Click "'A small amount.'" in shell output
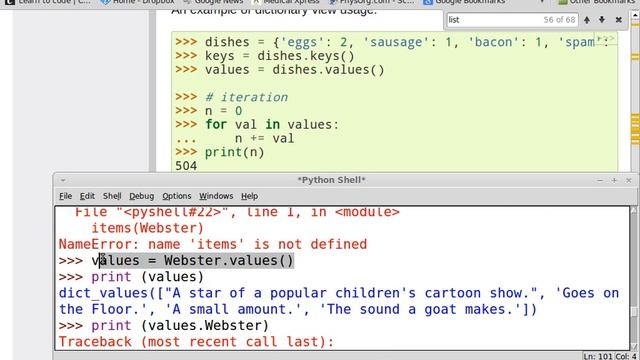The height and width of the screenshot is (360, 640). 234,309
